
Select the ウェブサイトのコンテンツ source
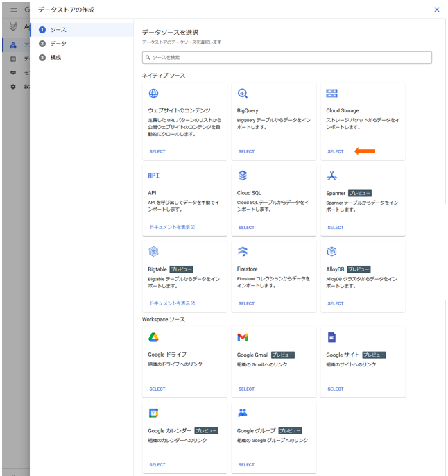coord(157,151)
